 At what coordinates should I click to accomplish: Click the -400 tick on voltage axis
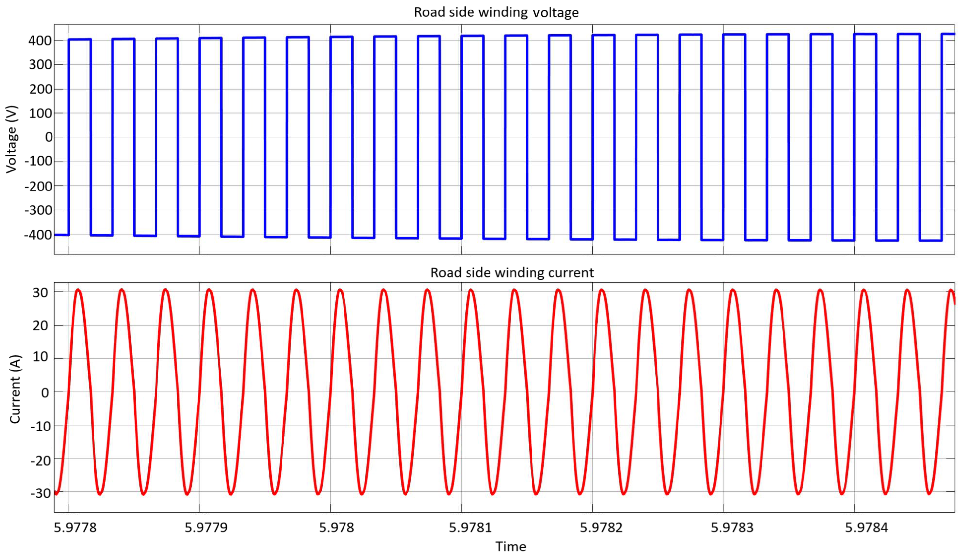click(38, 235)
